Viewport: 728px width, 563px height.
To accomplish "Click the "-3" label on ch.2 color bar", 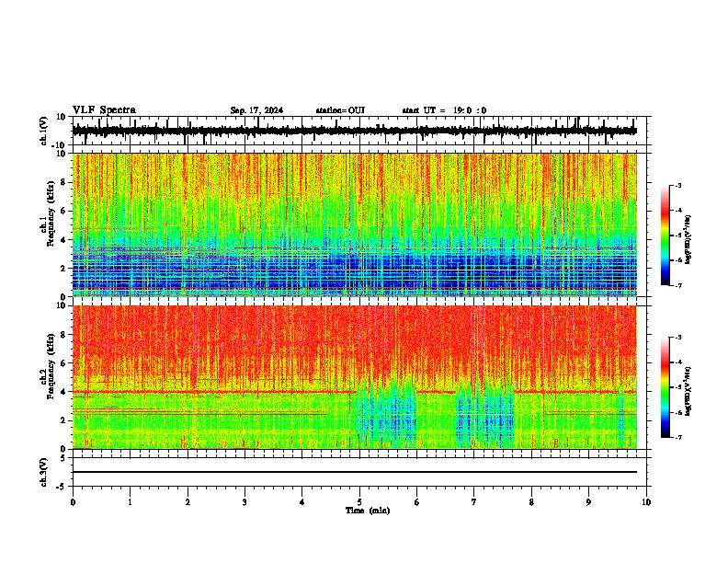I will (x=678, y=338).
